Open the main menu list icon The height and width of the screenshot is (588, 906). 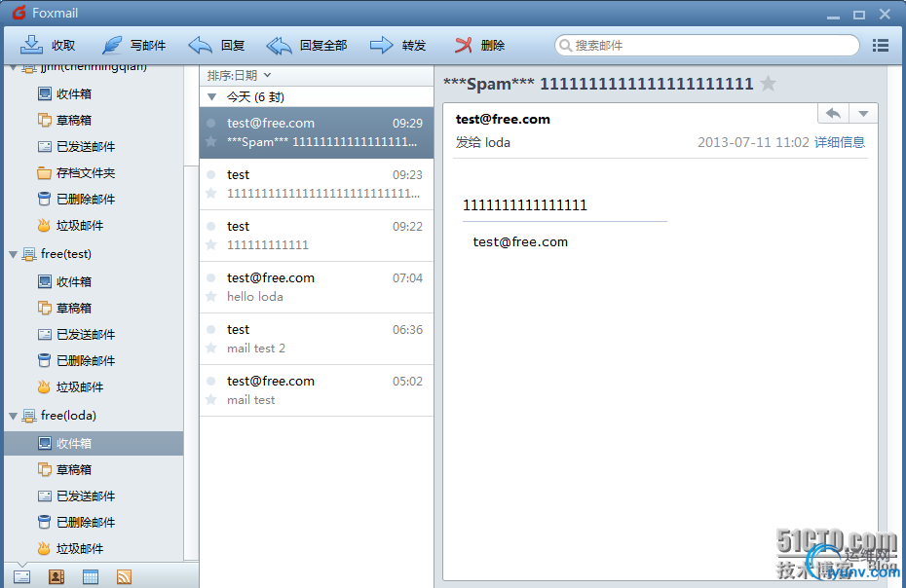tap(880, 45)
